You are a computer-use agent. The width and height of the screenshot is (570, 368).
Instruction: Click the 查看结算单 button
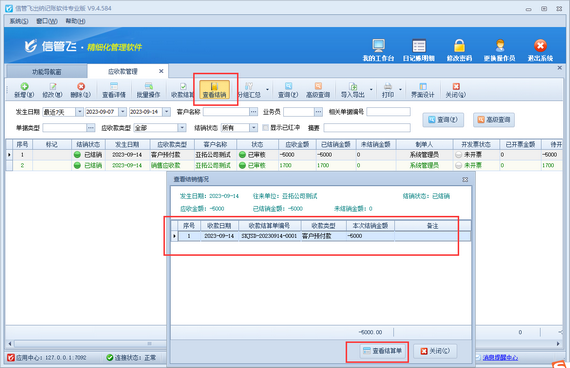pyautogui.click(x=383, y=351)
